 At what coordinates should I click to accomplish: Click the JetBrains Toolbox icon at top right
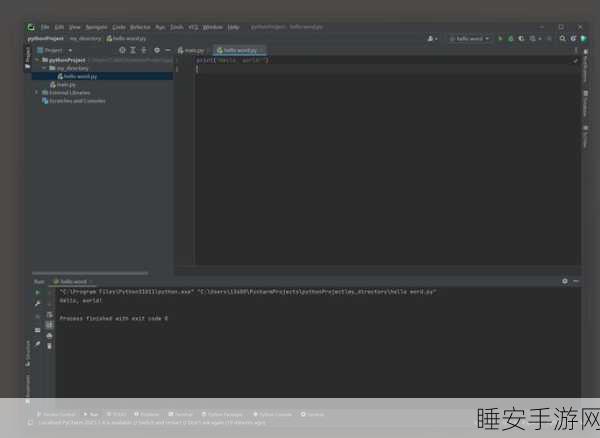tap(584, 39)
